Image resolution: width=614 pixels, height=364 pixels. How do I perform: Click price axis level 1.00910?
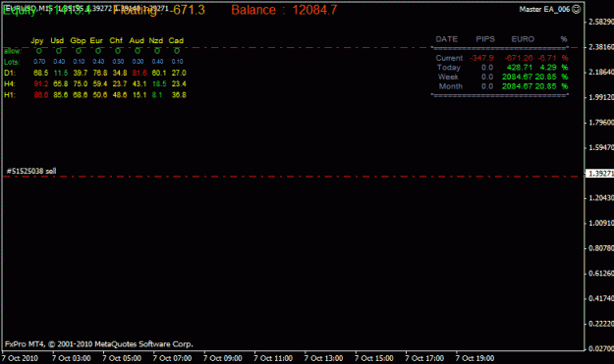(x=601, y=224)
